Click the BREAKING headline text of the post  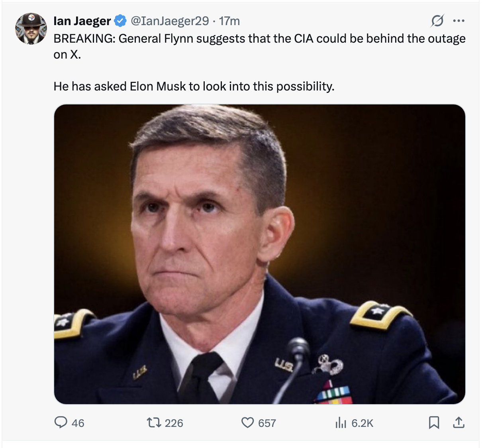click(259, 39)
